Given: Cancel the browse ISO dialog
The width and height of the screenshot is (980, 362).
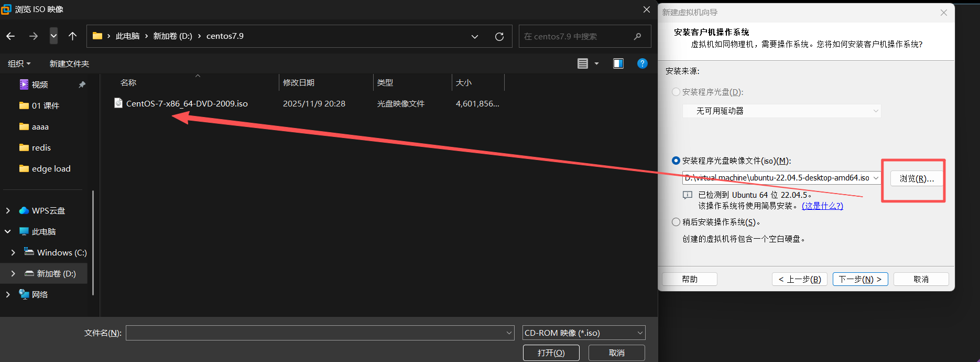Looking at the screenshot, I should [617, 353].
